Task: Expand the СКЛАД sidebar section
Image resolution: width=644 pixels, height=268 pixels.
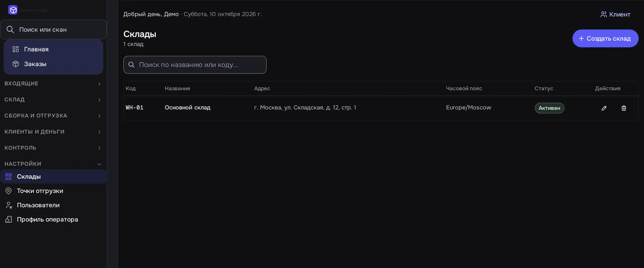Action: click(x=53, y=100)
